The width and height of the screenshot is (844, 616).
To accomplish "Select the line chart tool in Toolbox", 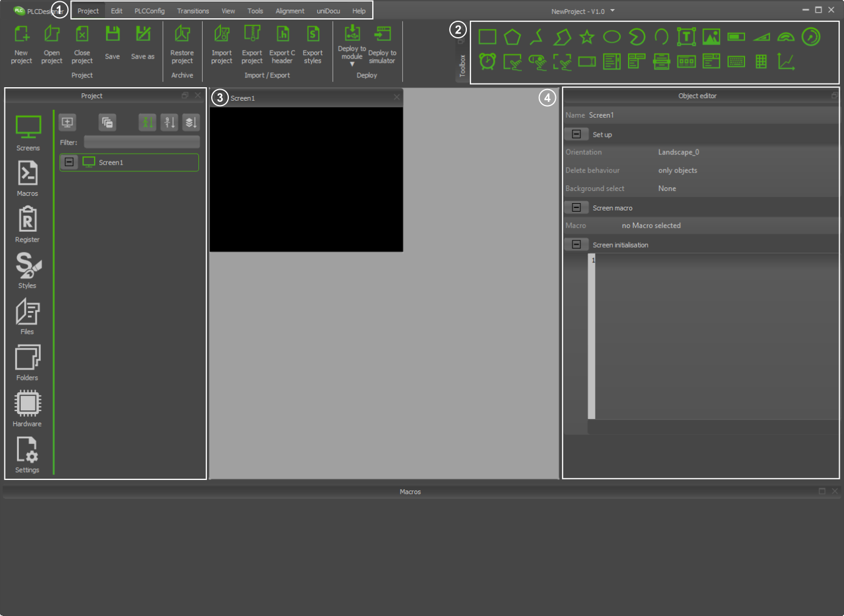I will tap(786, 62).
